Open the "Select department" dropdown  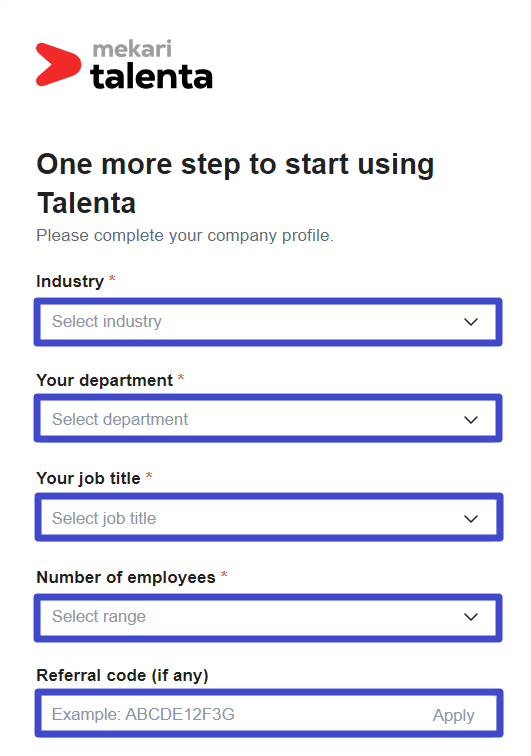tap(268, 418)
